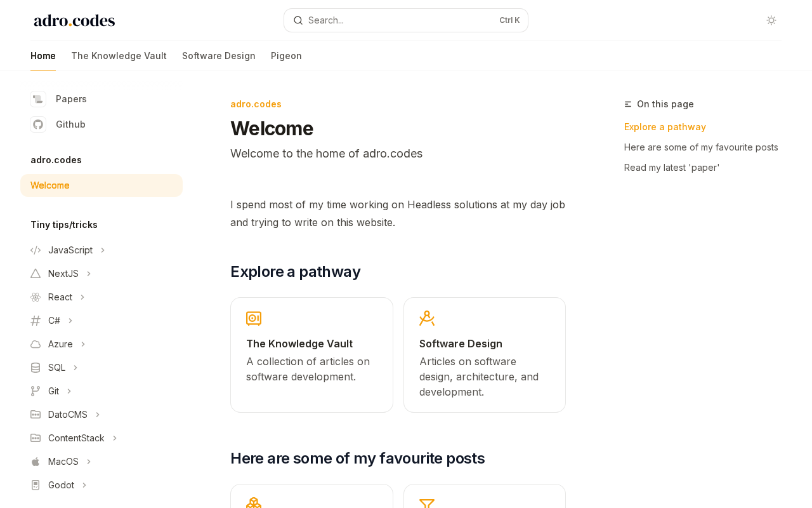Click the Search input field
Image resolution: width=812 pixels, height=508 pixels.
click(x=406, y=20)
